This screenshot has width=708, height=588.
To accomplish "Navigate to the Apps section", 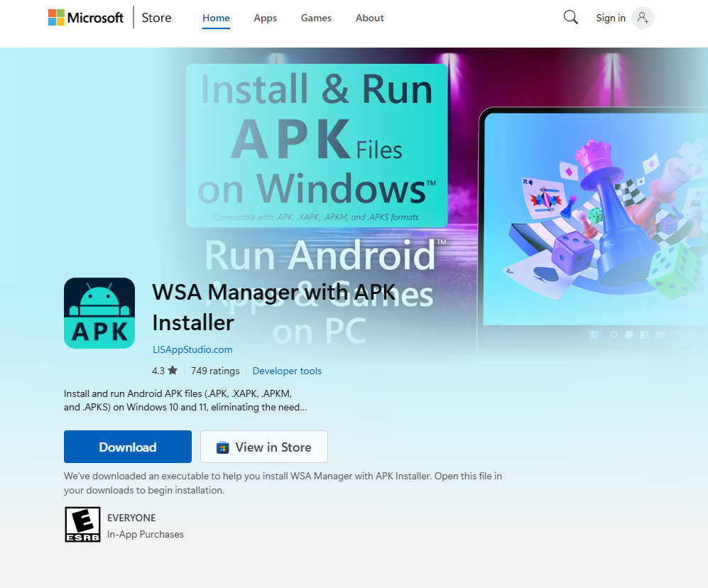I will [x=265, y=18].
